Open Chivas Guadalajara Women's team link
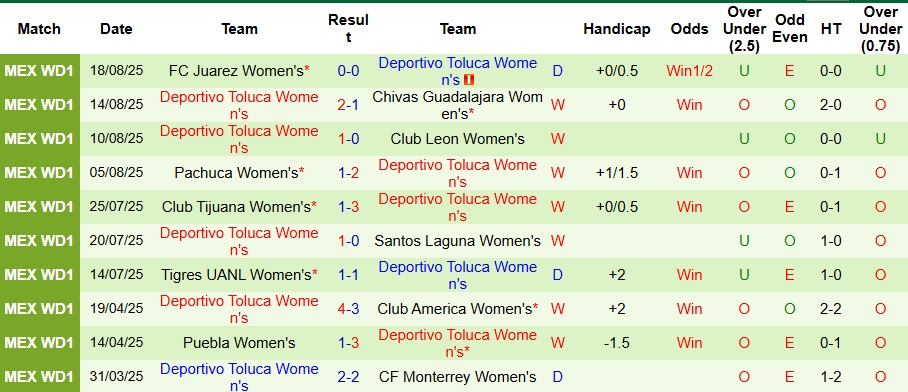 [x=457, y=105]
